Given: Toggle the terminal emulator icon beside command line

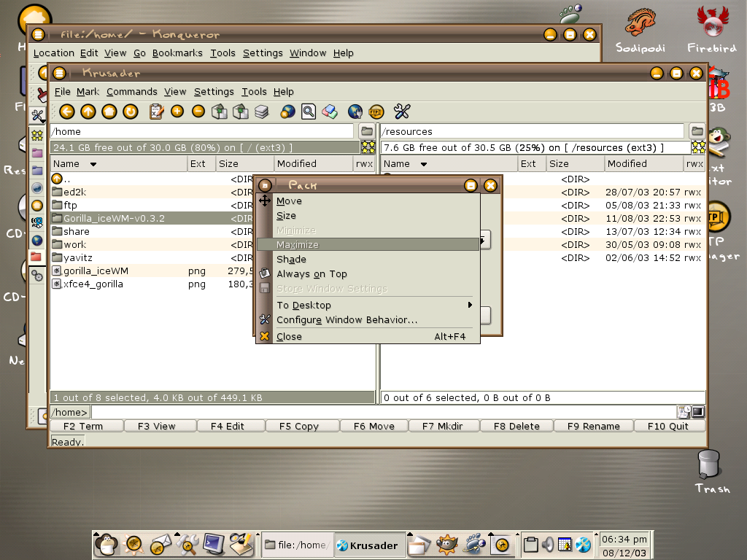Looking at the screenshot, I should [698, 412].
